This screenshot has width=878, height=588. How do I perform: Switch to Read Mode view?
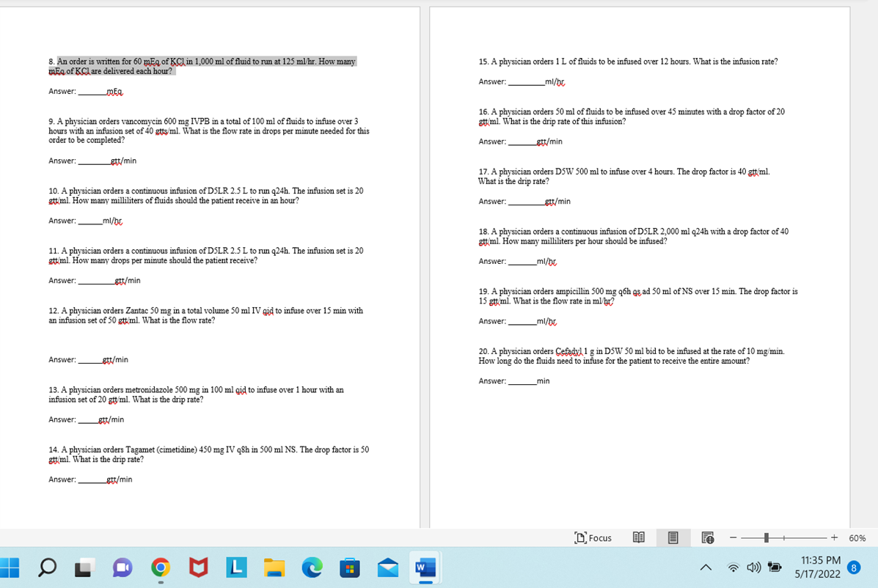coord(638,537)
